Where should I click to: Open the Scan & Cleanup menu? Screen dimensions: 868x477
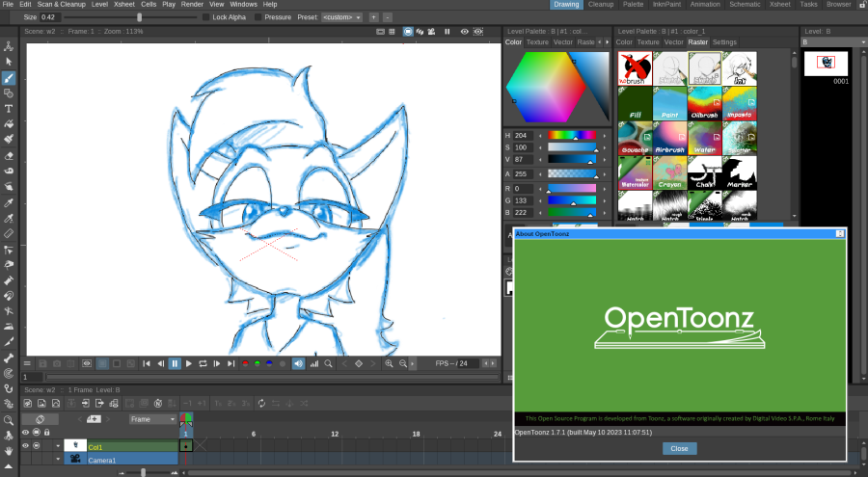(x=62, y=4)
